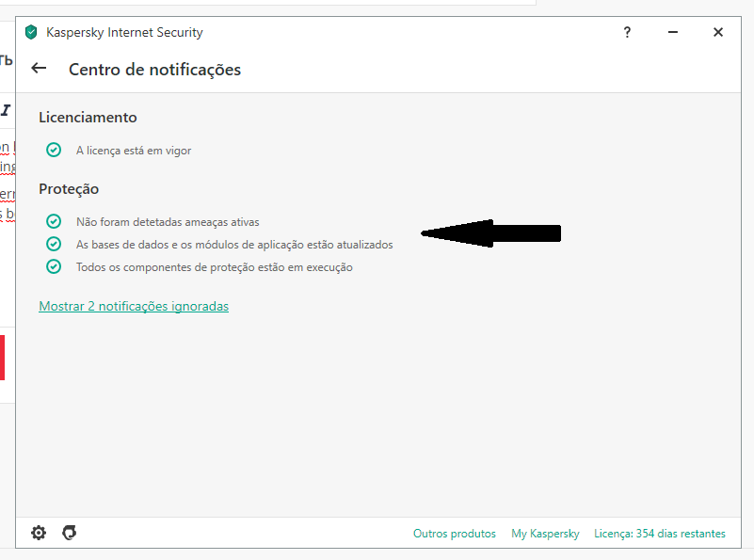This screenshot has height=560, width=754.
Task: Click the 'Proteção' section heading
Action: tap(69, 189)
